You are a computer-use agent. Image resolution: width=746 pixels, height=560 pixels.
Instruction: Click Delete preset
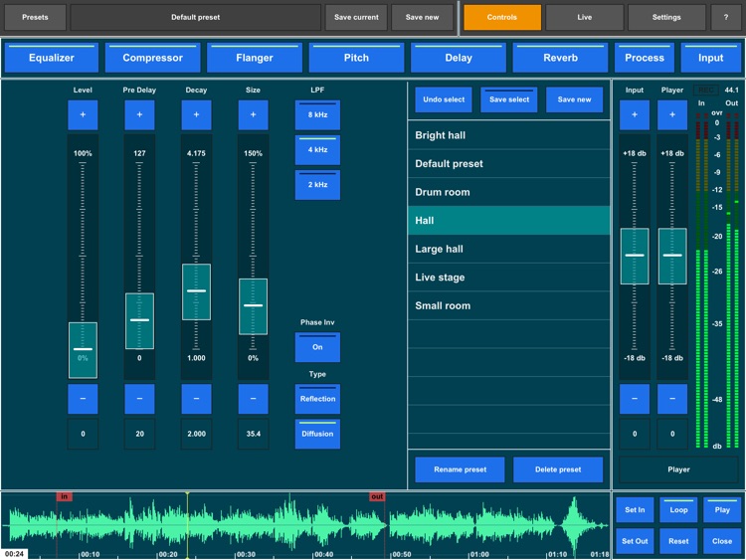pos(558,469)
